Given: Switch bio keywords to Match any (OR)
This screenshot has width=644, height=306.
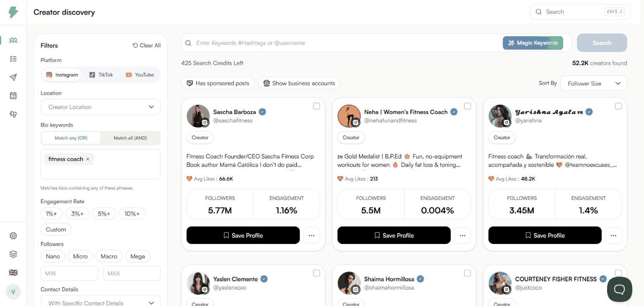Looking at the screenshot, I should (71, 138).
